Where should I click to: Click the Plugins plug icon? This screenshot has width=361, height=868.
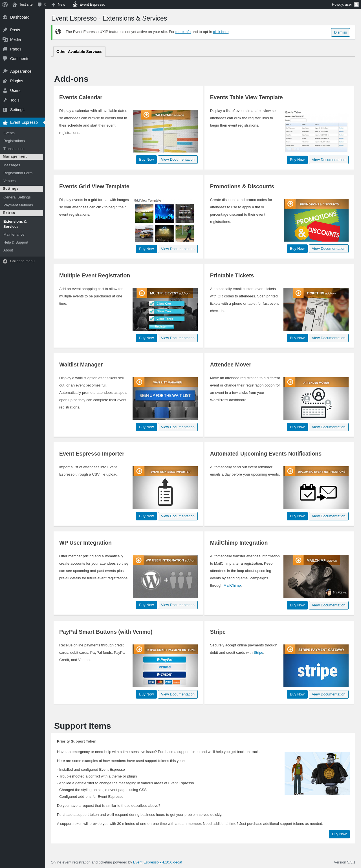pyautogui.click(x=5, y=81)
